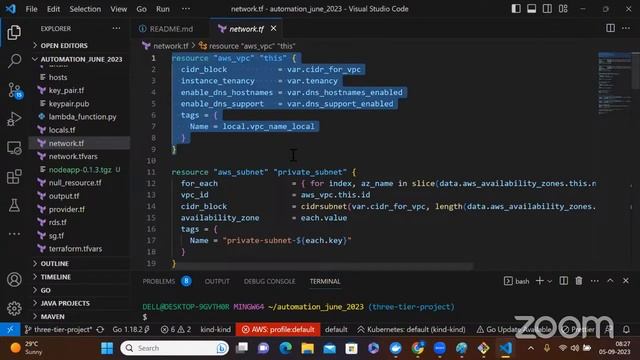Open editor more actions menu

click(626, 28)
